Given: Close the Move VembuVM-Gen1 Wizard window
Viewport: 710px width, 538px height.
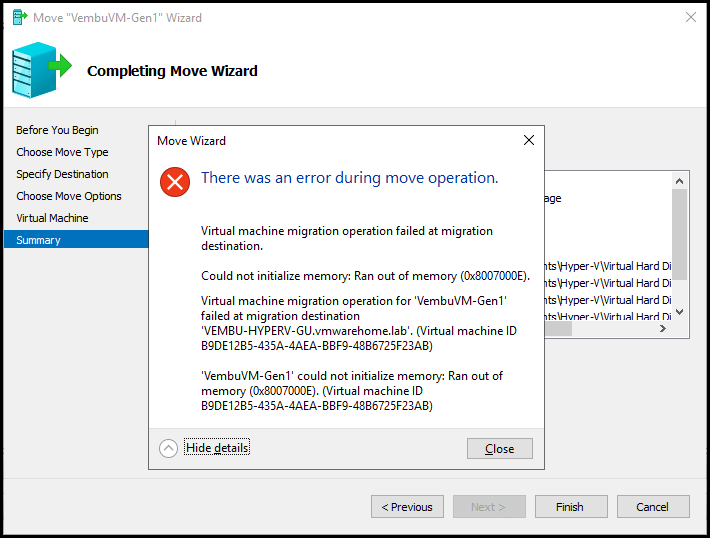Looking at the screenshot, I should tap(691, 17).
